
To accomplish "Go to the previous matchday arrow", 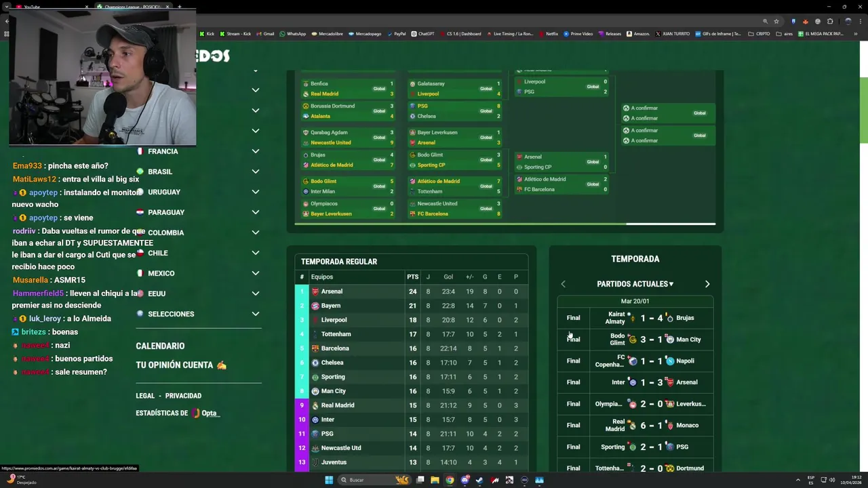I will point(563,284).
